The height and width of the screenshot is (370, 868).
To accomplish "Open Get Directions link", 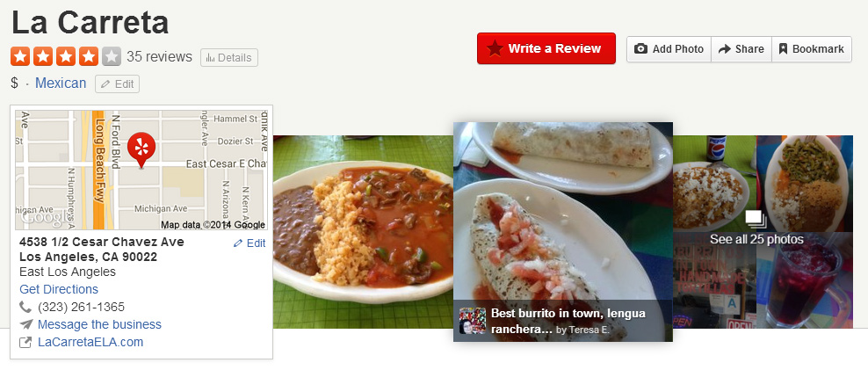I will click(59, 289).
